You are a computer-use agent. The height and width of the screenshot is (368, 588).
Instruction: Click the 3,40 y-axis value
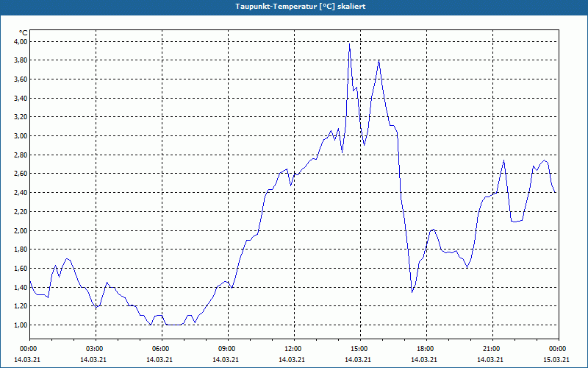pos(21,98)
